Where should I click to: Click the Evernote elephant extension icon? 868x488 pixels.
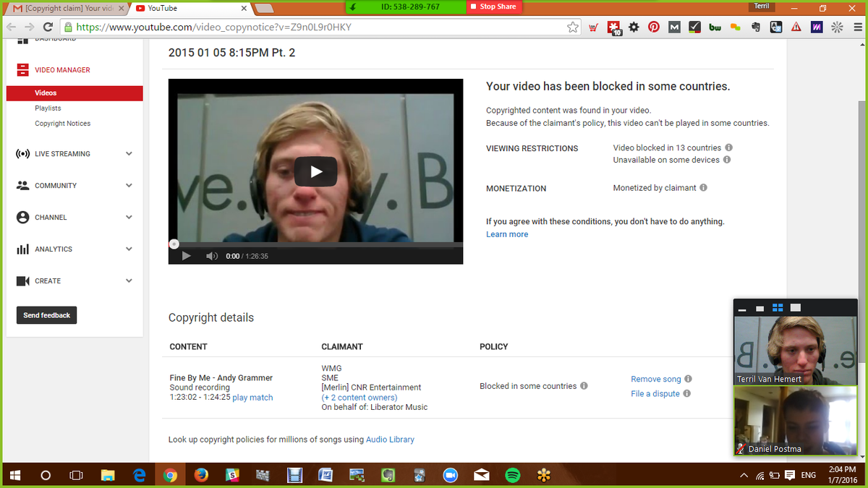pos(755,27)
